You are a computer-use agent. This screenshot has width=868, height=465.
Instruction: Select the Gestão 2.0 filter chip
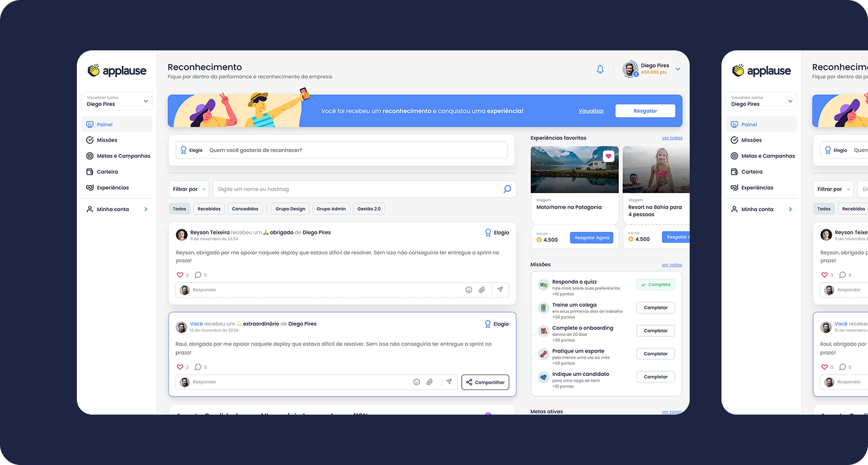point(369,209)
